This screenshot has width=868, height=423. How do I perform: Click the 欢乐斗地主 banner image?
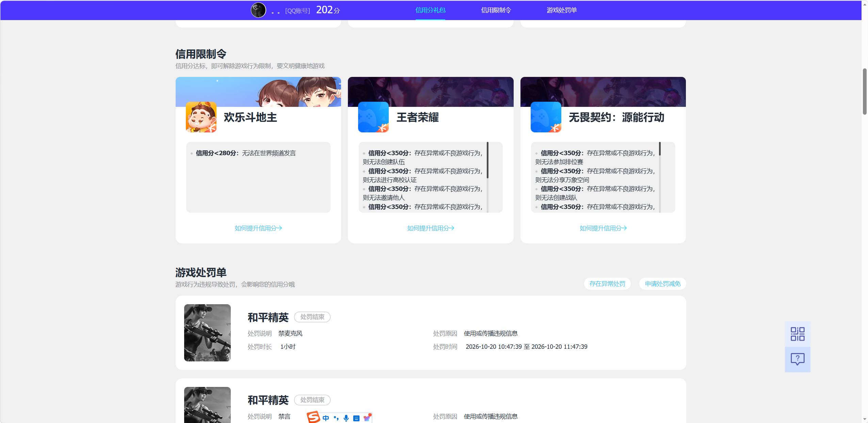pyautogui.click(x=258, y=92)
